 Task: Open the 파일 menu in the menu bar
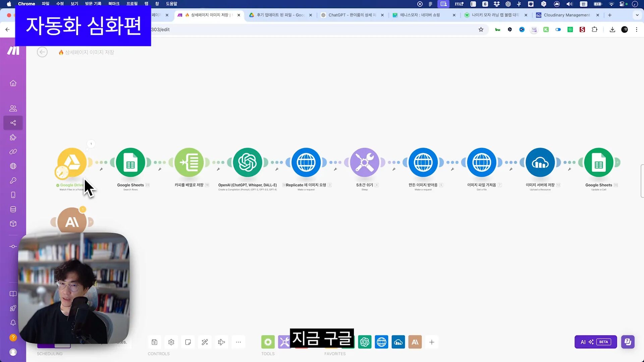45,4
